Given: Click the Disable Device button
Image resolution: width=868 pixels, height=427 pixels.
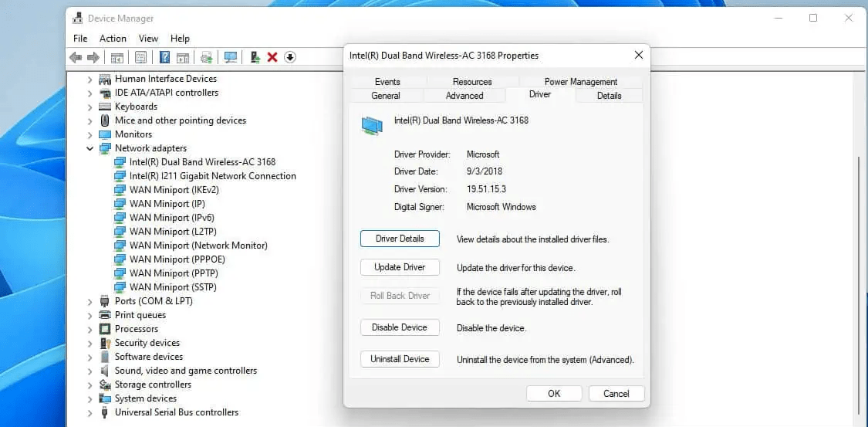Looking at the screenshot, I should 400,327.
